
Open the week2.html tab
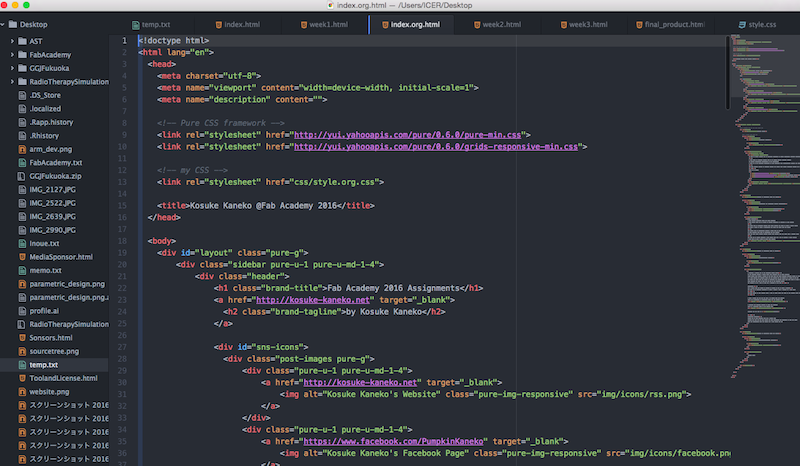498,24
